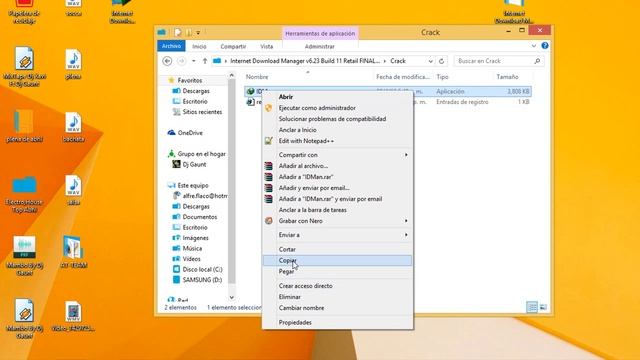This screenshot has width=640, height=360.
Task: Select Eliminar in the context menu
Action: coord(337,297)
